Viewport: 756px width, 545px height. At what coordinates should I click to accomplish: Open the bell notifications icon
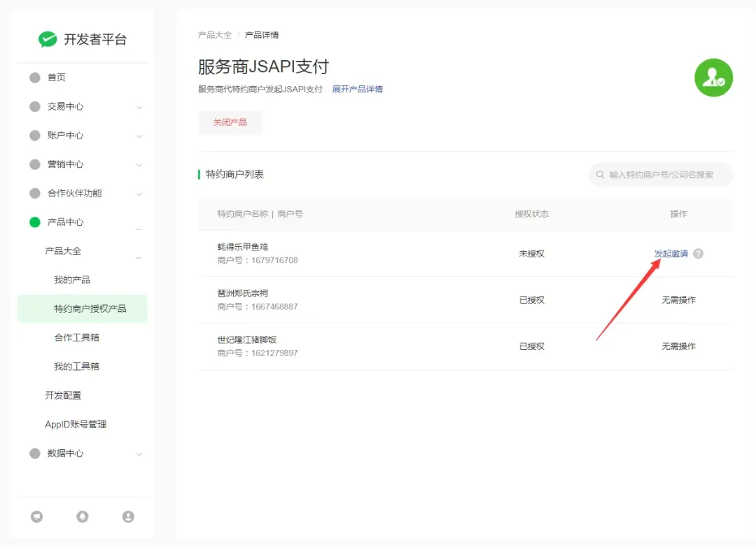pyautogui.click(x=83, y=516)
